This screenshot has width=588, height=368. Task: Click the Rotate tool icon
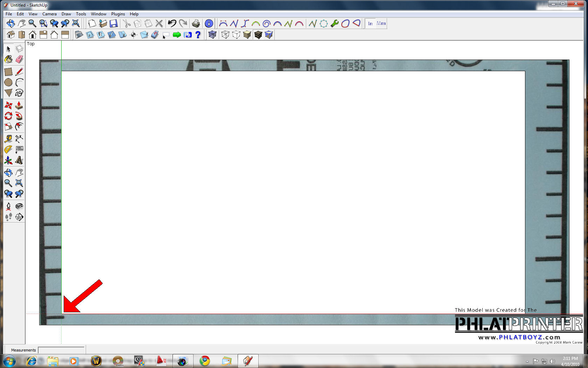(8, 116)
